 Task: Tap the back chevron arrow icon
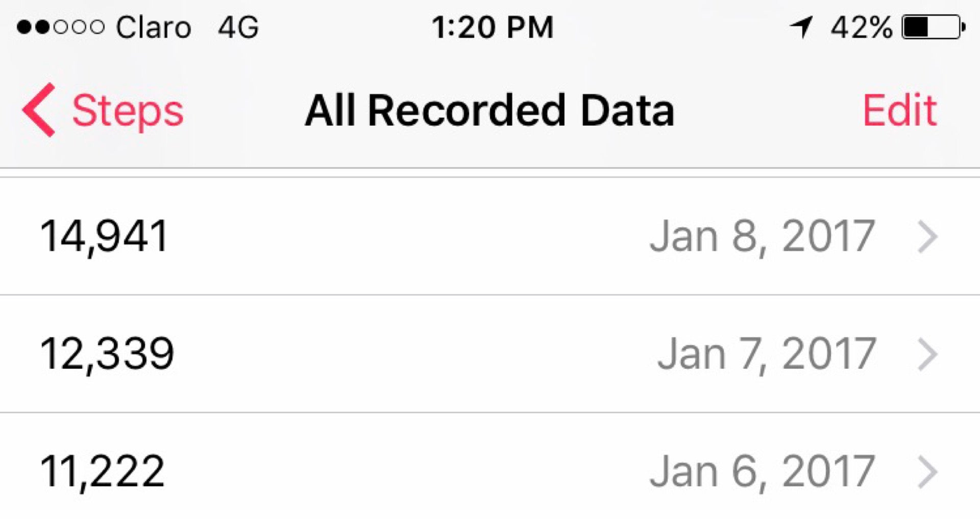tap(39, 110)
